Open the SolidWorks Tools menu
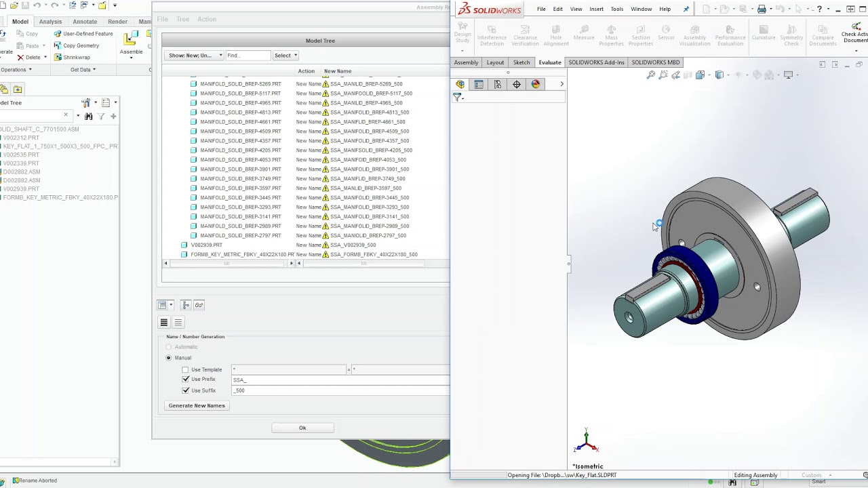 (617, 9)
